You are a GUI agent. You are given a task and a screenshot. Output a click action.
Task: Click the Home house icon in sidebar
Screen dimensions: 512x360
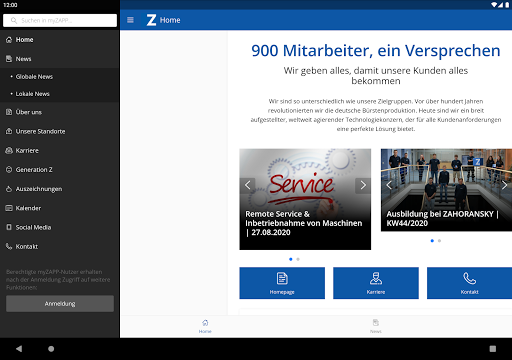9,40
